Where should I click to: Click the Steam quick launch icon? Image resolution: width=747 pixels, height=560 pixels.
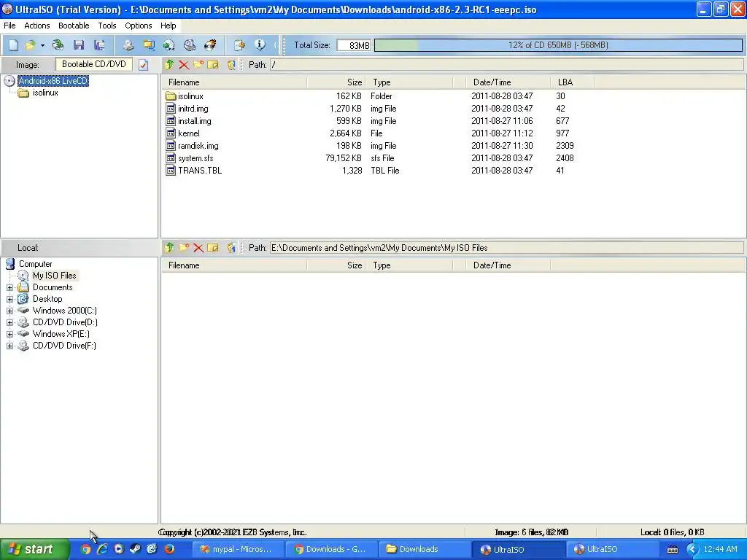point(136,549)
